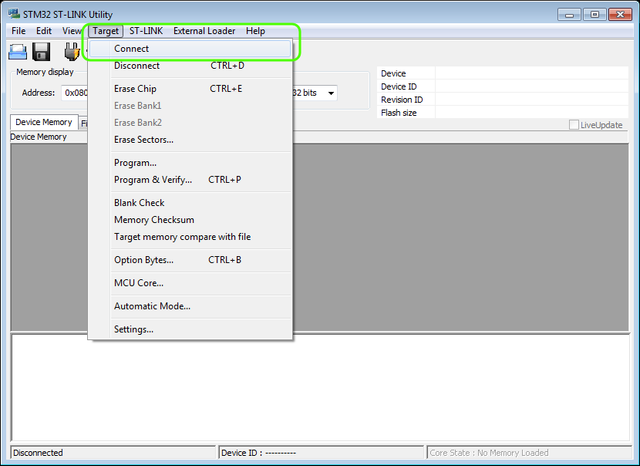Maximize the ST-LINK Utility window

595,15
